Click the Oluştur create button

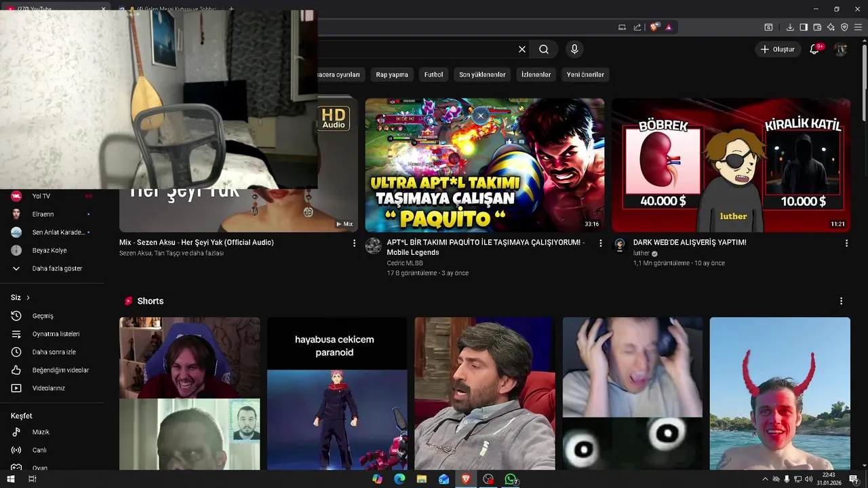777,49
